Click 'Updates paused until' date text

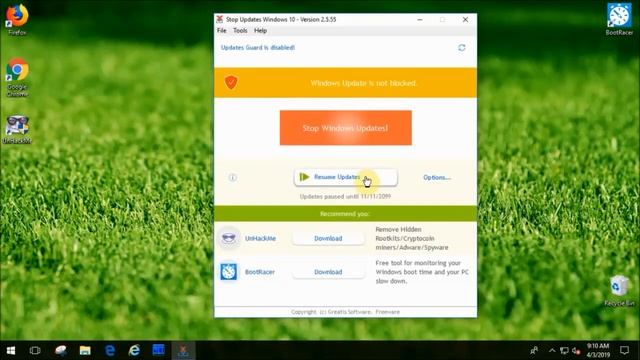(345, 196)
